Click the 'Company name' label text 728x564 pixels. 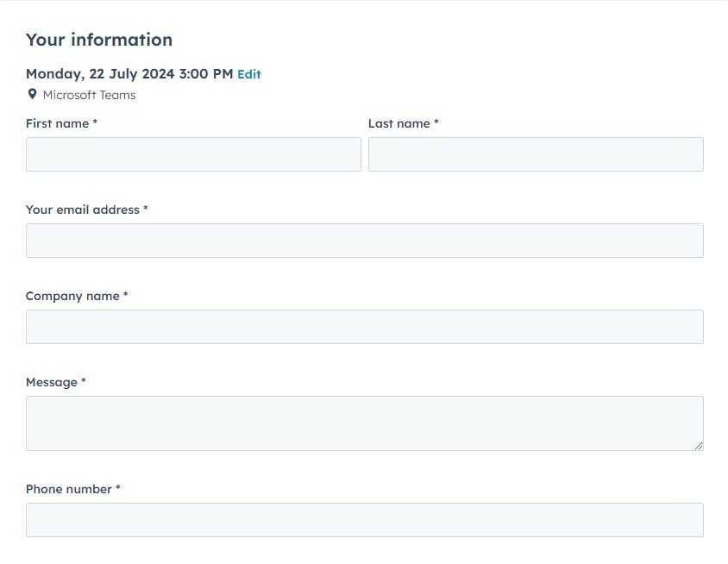[x=72, y=296]
